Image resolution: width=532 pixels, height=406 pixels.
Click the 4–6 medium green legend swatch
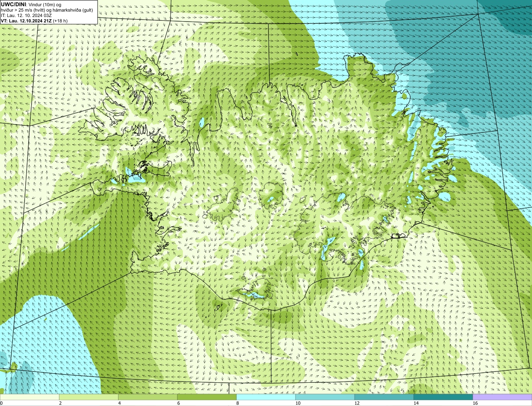click(x=148, y=397)
